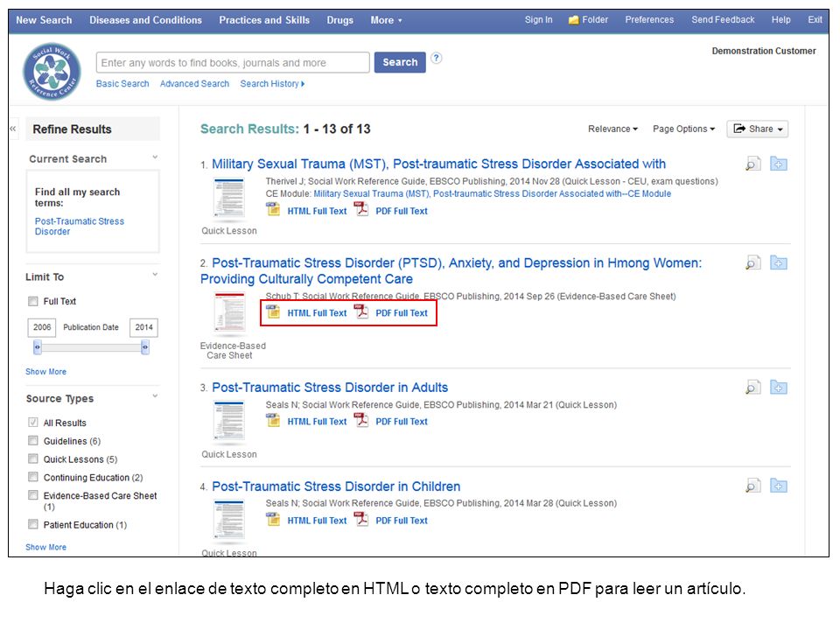Click HTML icon for PTSD in Children result

273,519
